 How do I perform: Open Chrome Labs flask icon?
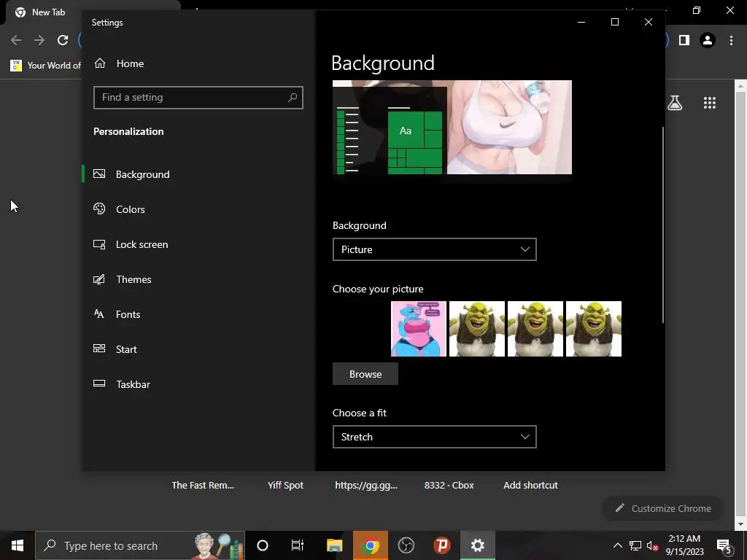(675, 102)
